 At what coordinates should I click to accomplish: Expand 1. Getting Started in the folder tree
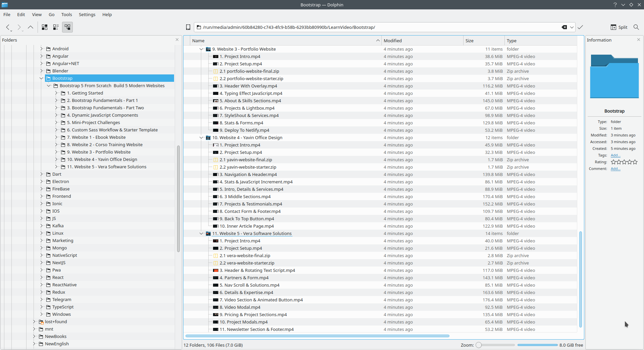click(x=56, y=93)
